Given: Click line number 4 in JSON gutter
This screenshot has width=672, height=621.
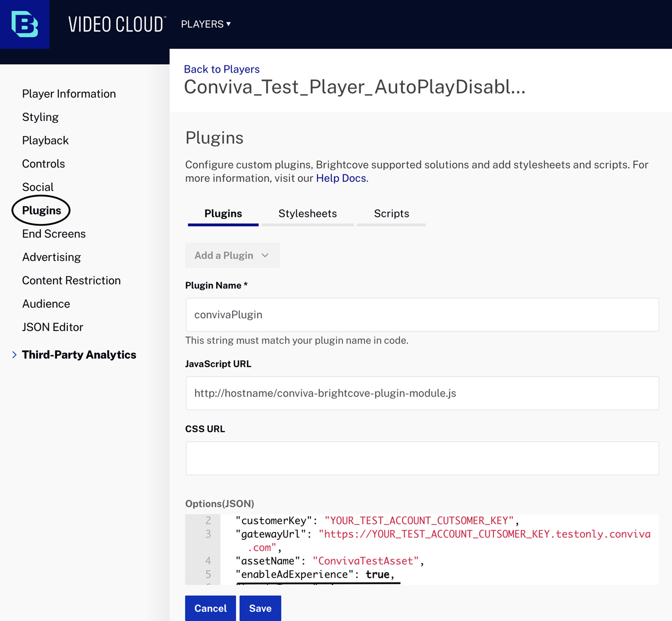Looking at the screenshot, I should pos(208,561).
